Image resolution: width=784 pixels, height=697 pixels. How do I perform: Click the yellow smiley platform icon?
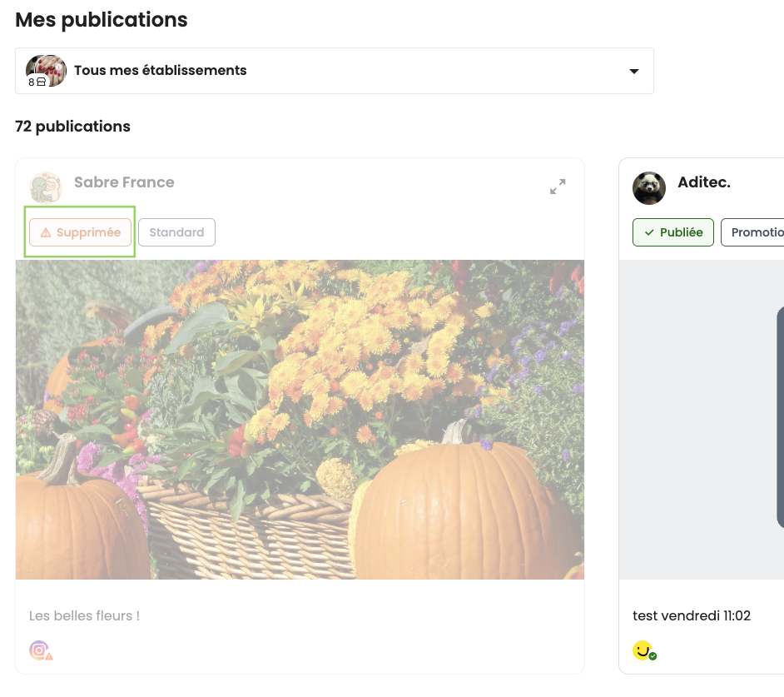(x=643, y=650)
